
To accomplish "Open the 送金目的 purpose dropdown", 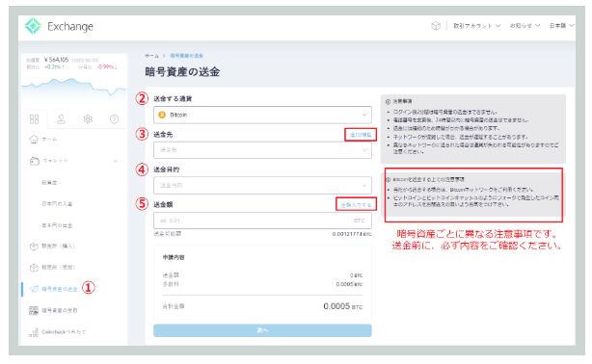I will (x=262, y=185).
